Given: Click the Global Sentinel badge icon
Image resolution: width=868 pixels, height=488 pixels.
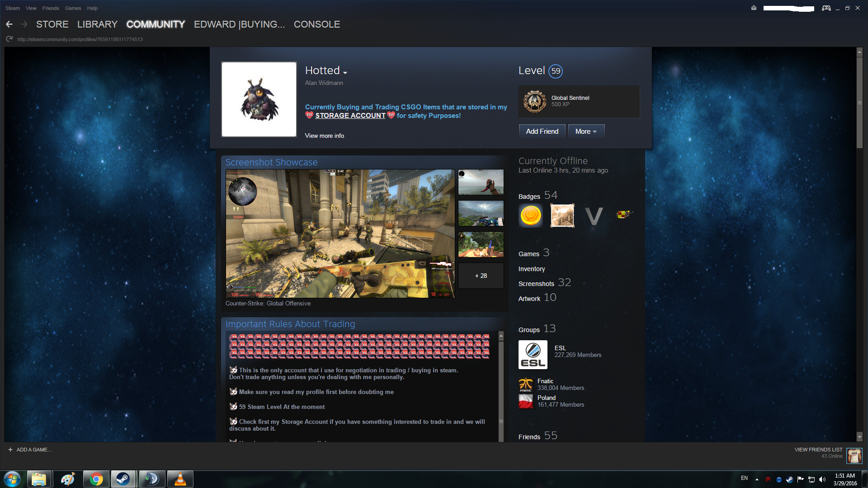Looking at the screenshot, I should tap(534, 101).
